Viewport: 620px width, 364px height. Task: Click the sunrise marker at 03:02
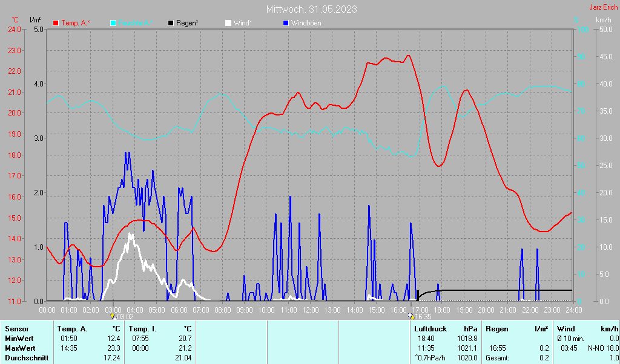[x=113, y=316]
